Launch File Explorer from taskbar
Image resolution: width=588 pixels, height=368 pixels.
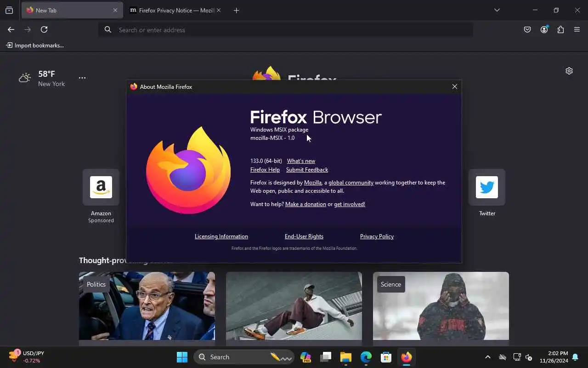pos(346,357)
